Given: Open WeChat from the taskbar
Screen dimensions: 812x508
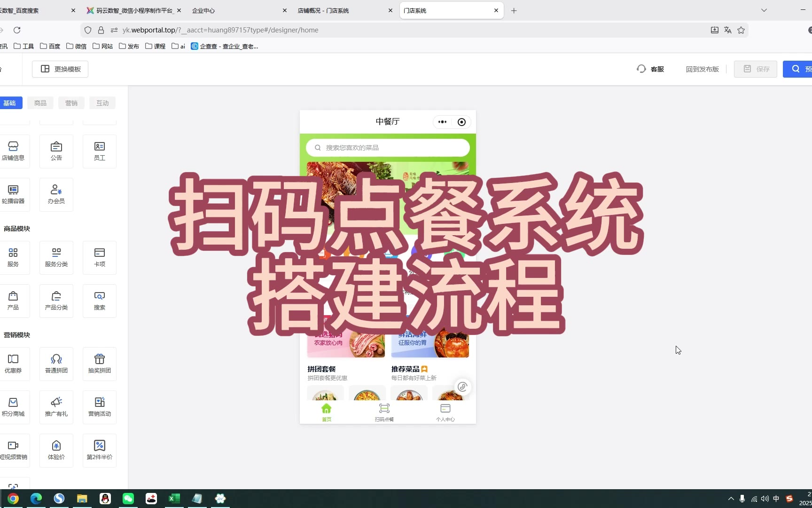Looking at the screenshot, I should coord(128,499).
